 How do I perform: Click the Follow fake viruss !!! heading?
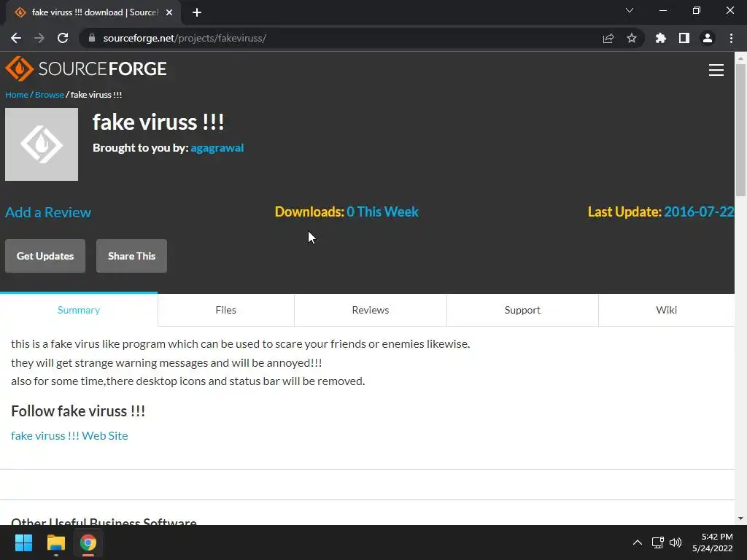click(x=78, y=411)
